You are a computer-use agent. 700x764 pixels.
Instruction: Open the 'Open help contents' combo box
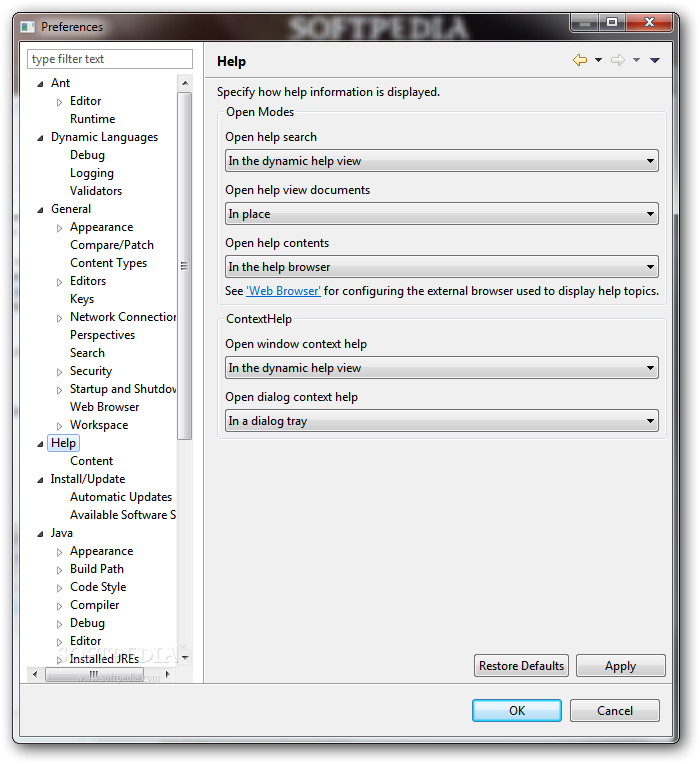click(441, 267)
